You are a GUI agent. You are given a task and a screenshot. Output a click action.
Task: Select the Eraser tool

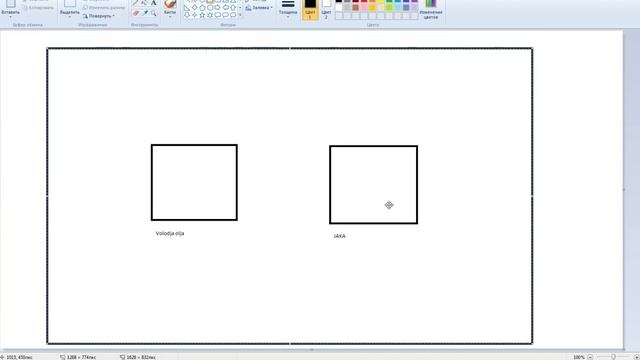tap(136, 13)
